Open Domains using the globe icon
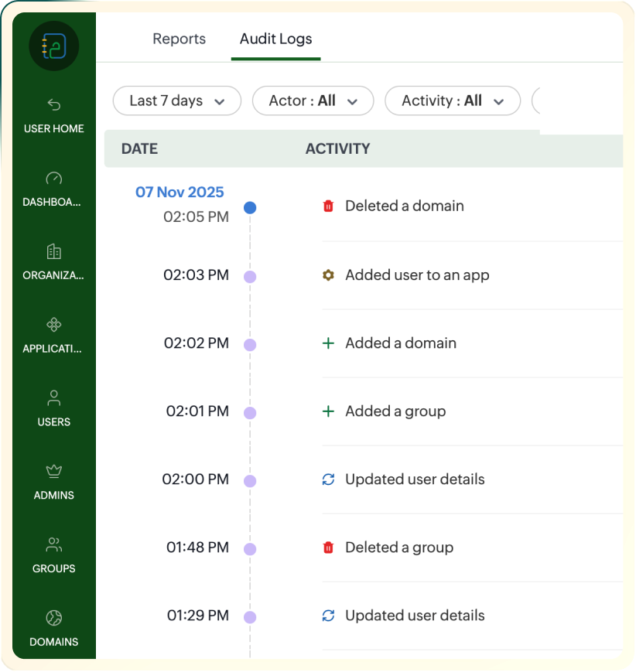Image resolution: width=636 pixels, height=672 pixels. point(53,618)
